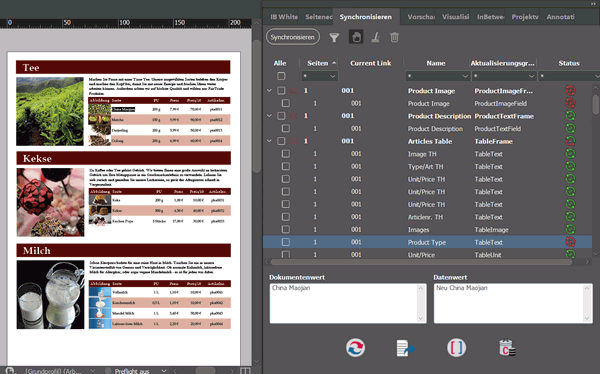Check the Articles Table group checkbox
Viewport: 600px width, 374px height.
281,141
